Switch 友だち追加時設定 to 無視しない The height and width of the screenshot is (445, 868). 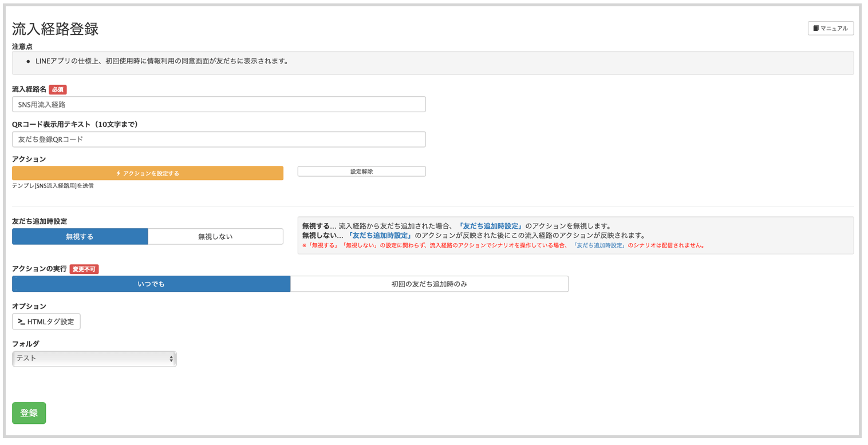pyautogui.click(x=215, y=236)
